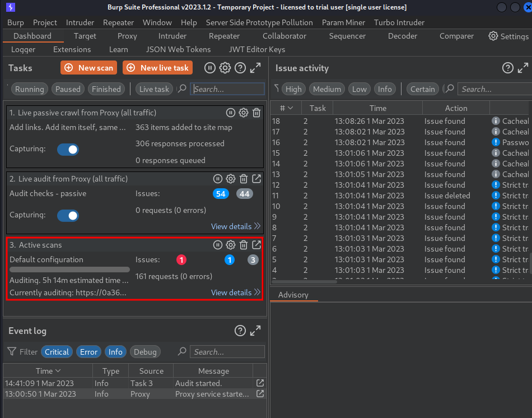Expand the Tasks panel to full size
This screenshot has width=532, height=418.
click(255, 68)
